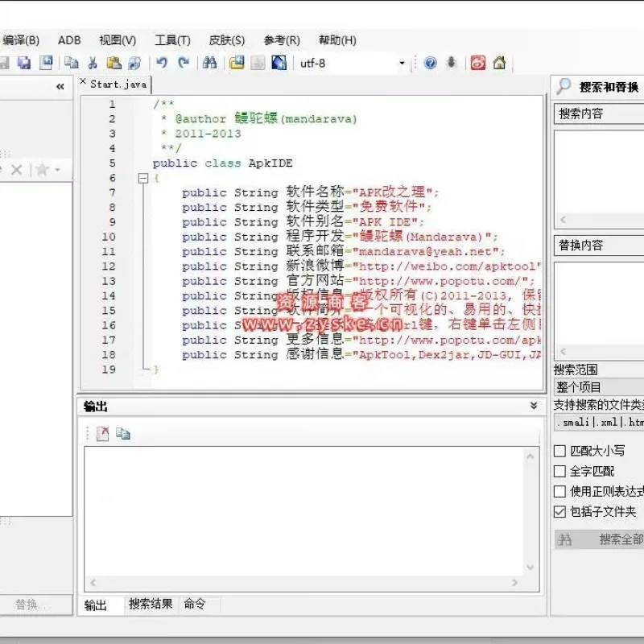This screenshot has width=644, height=644.
Task: Collapse the left panel with double chevron
Action: click(60, 87)
